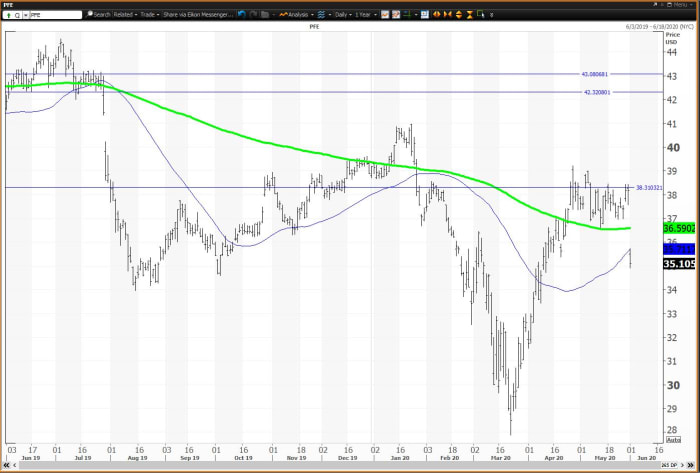Click the 265 DP data points label
This screenshot has height=473, width=700.
(668, 465)
